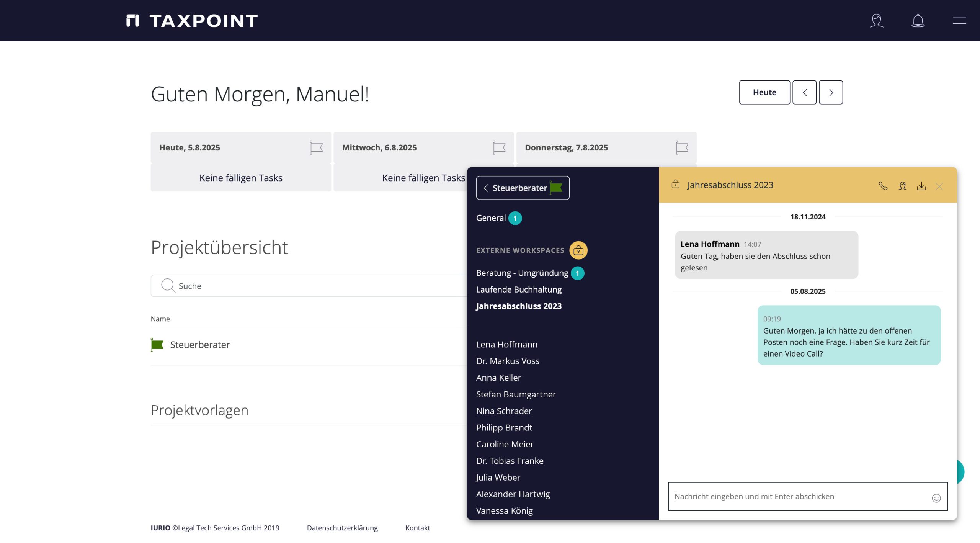
Task: Select the General channel
Action: [x=491, y=218]
